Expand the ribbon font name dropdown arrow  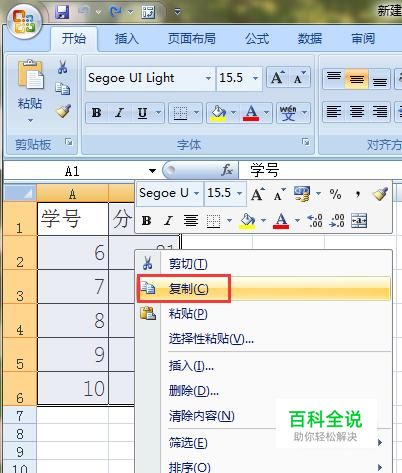(x=208, y=78)
